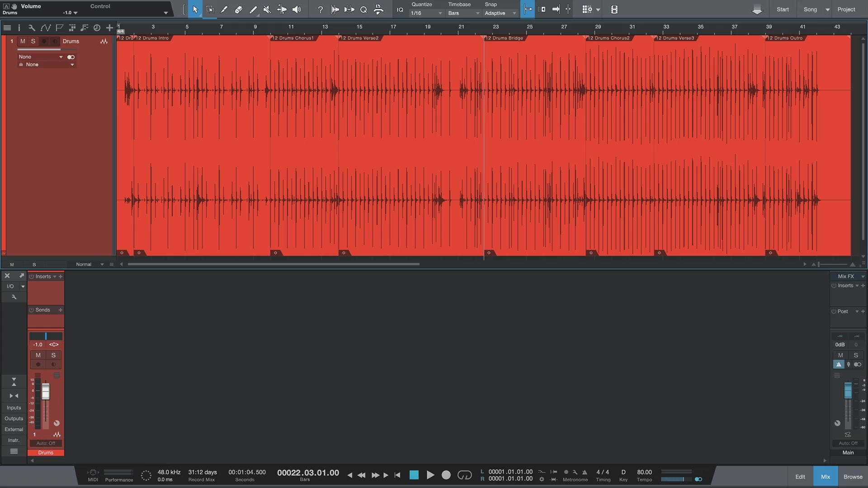Switch to the Edit view

coord(800,477)
